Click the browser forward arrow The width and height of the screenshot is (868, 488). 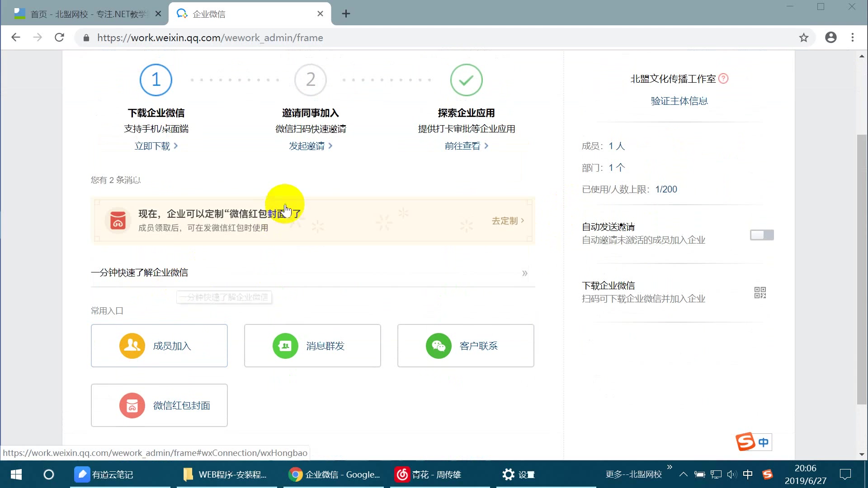click(38, 38)
